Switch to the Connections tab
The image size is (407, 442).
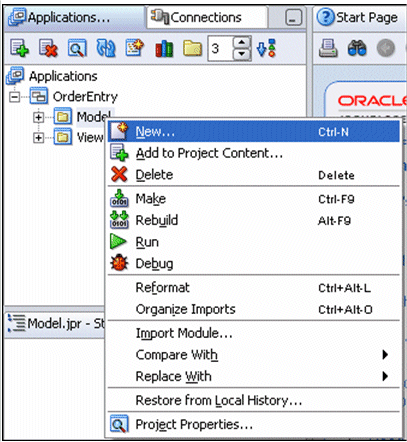pos(207,17)
